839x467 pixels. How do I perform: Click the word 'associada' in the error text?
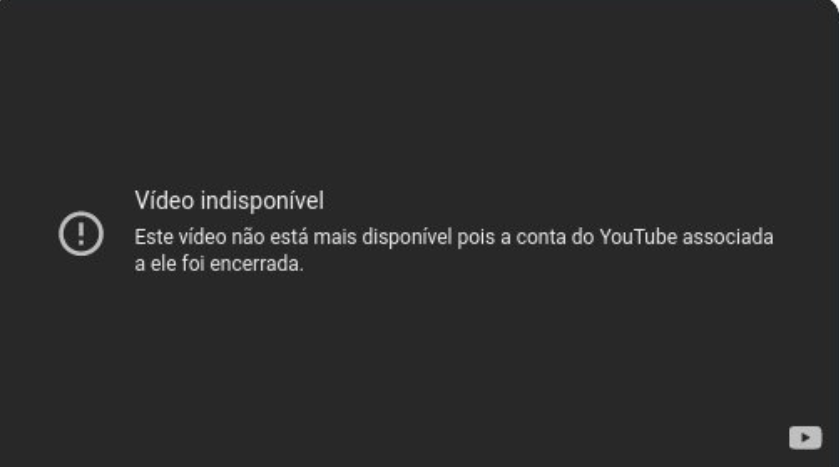click(x=728, y=237)
